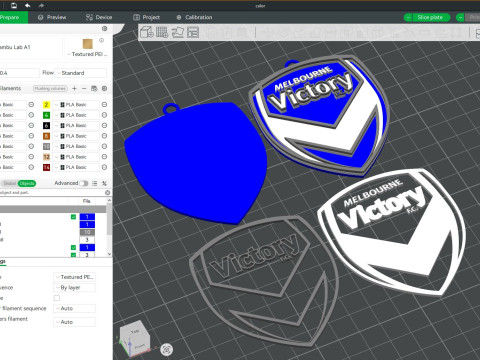Edit preset icon for filament 4 row
The image size is (480, 360).
tap(104, 115)
